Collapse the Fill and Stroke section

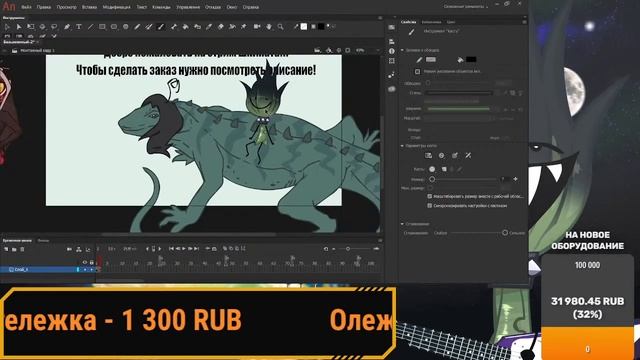click(402, 50)
